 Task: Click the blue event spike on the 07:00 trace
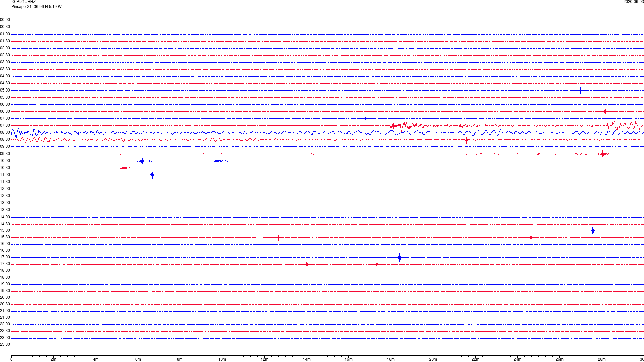click(x=366, y=118)
